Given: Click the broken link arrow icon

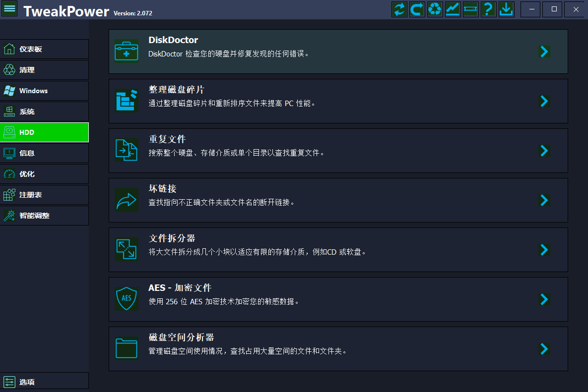Looking at the screenshot, I should pos(127,200).
